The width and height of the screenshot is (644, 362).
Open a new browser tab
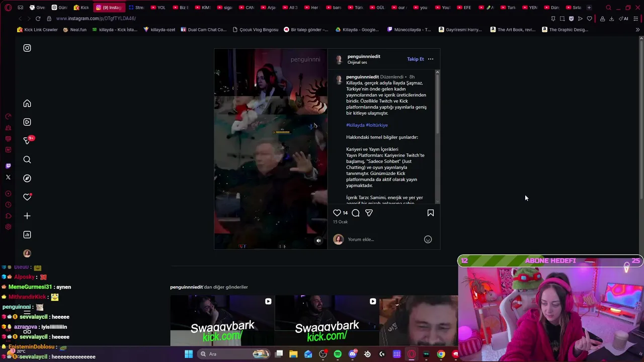coord(589,8)
